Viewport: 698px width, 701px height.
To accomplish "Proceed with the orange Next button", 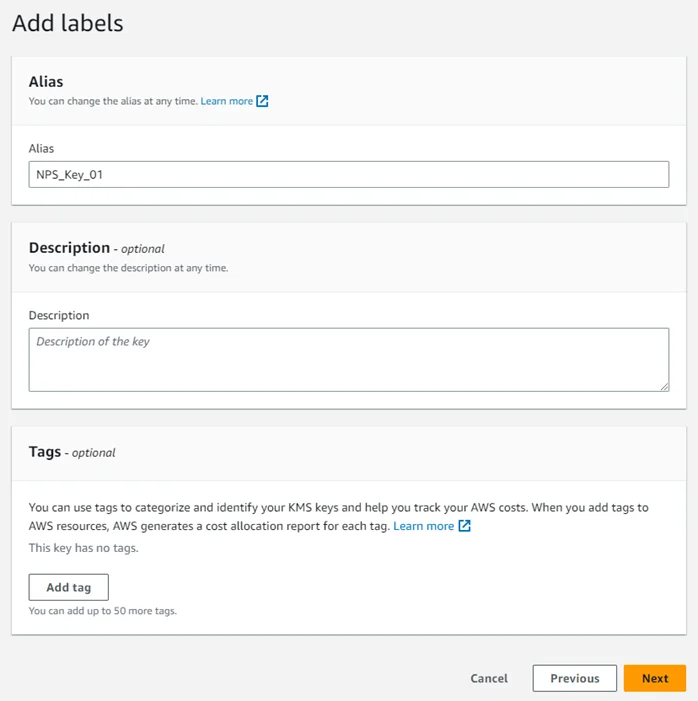I will (655, 678).
